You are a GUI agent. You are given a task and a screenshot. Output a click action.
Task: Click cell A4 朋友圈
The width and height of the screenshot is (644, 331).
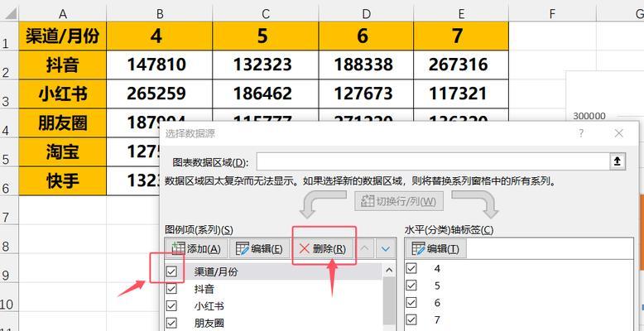point(62,123)
